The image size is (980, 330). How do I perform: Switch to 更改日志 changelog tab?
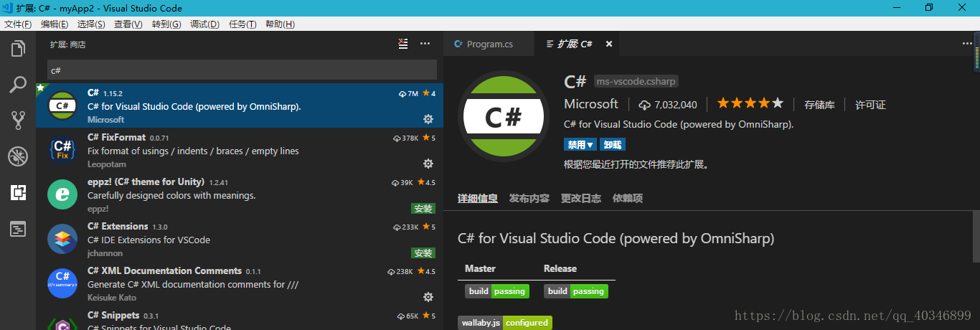[581, 198]
